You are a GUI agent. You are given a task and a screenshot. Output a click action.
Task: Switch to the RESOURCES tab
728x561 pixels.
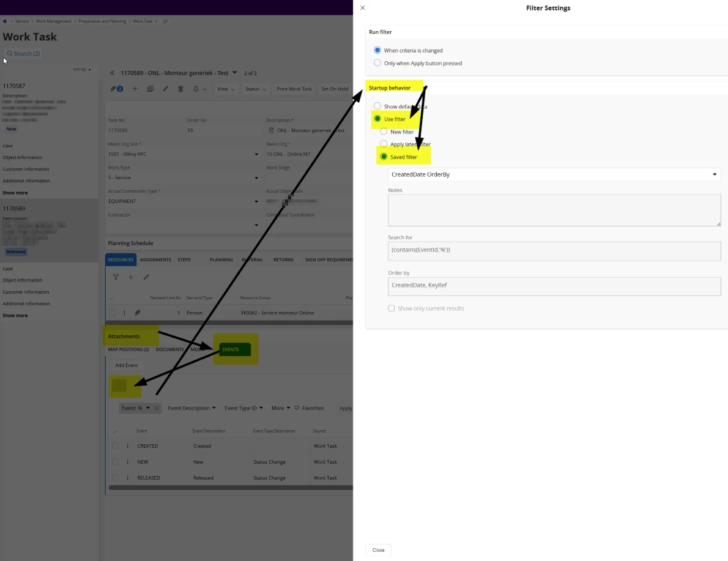point(121,259)
